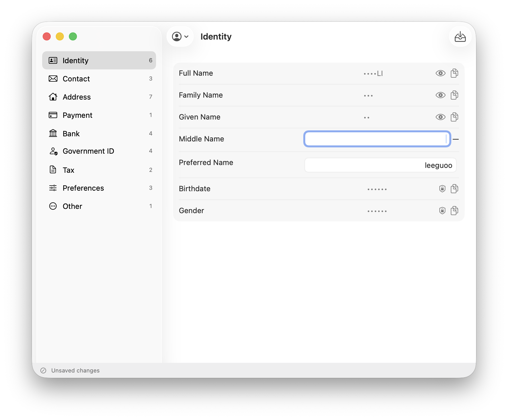Image resolution: width=508 pixels, height=420 pixels.
Task: Click the masked Family Name dots
Action: coord(368,96)
